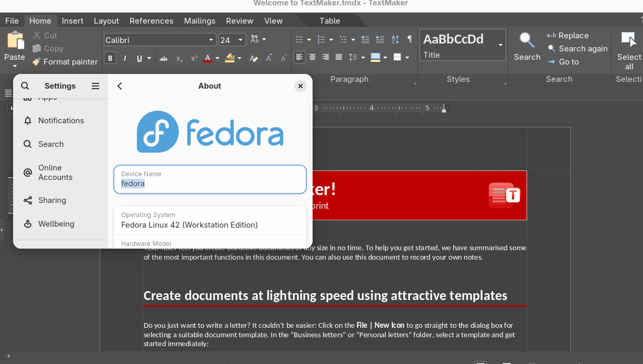Toggle Italic formatting
This screenshot has width=643, height=364.
(125, 58)
